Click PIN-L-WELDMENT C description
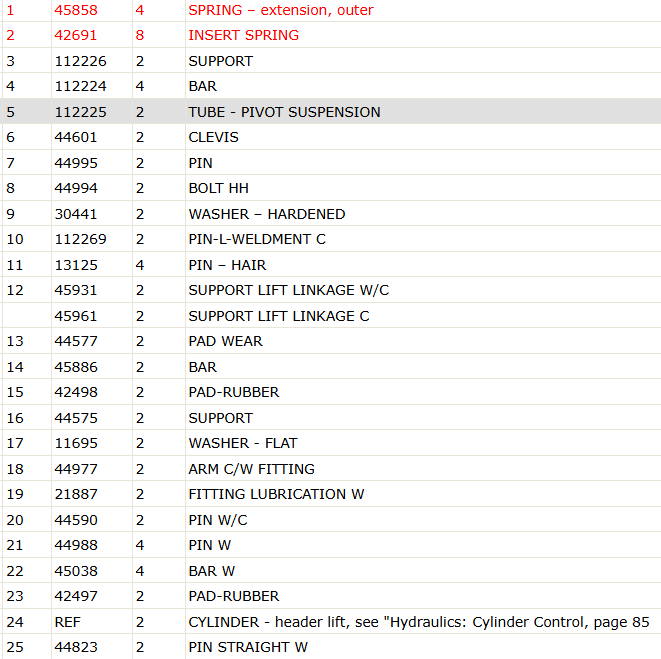 click(x=257, y=239)
